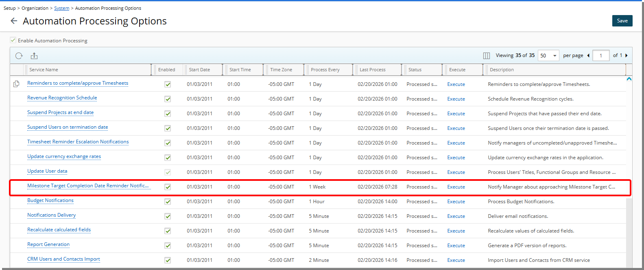Toggle Enabled for Milestone Target Completion reminder
Screen dimensions: 644x270
(x=168, y=187)
